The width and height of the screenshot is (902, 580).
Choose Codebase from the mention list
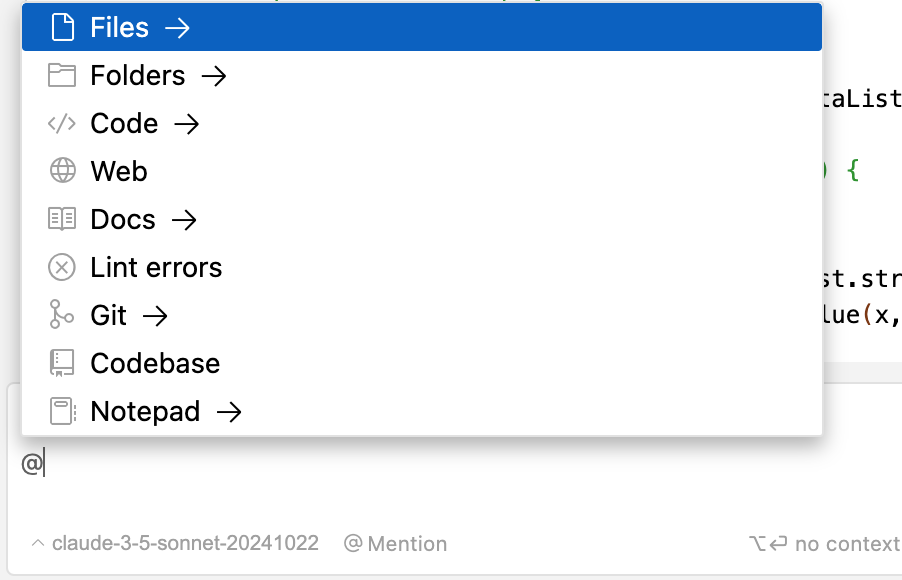pos(422,363)
